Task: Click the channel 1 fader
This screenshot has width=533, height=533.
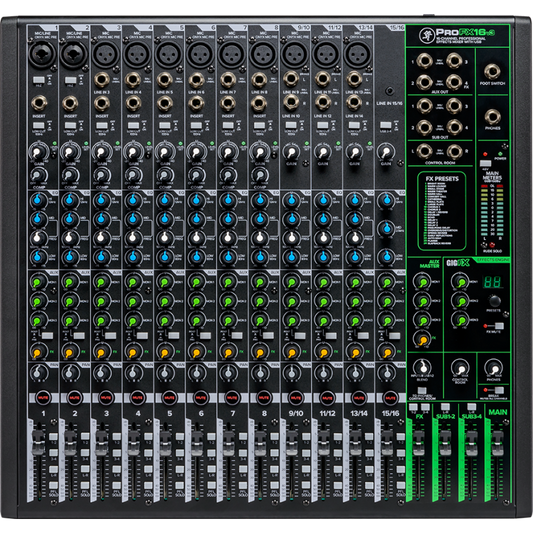Action: click(38, 442)
